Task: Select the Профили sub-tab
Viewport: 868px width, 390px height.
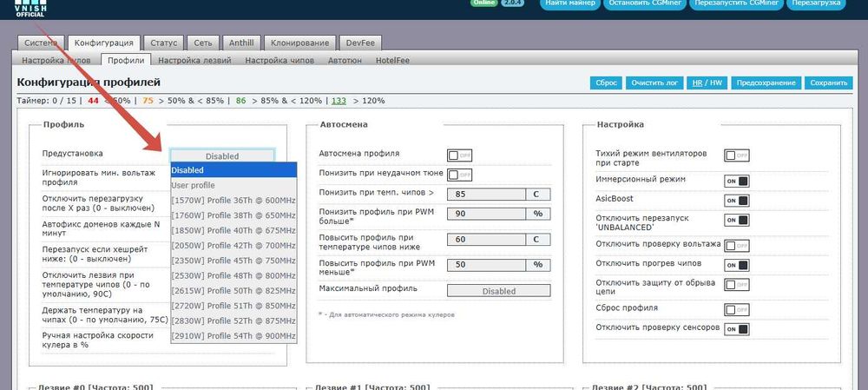Action: [126, 61]
